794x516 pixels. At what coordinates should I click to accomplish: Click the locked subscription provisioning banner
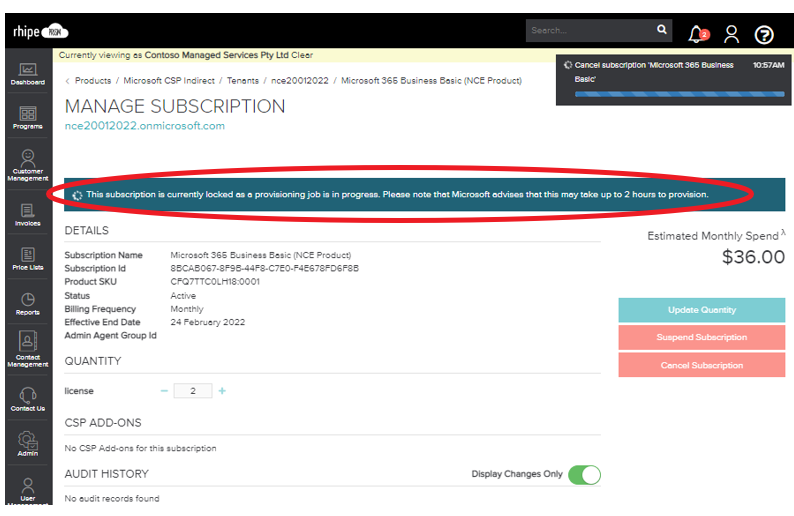click(x=424, y=194)
